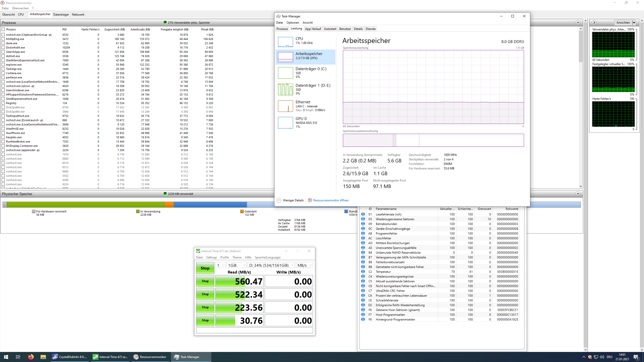Open the notification center icon
The image size is (644, 362).
coord(636,357)
